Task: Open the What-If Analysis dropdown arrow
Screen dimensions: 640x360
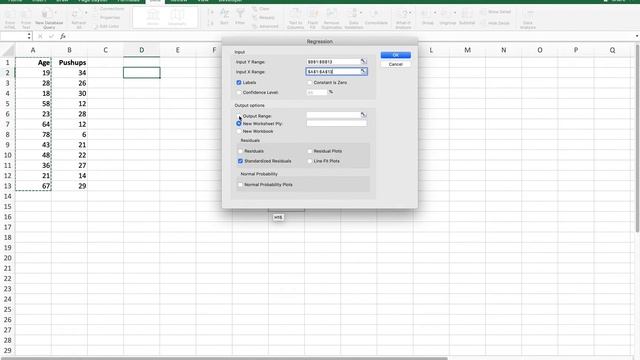Action: point(410,13)
